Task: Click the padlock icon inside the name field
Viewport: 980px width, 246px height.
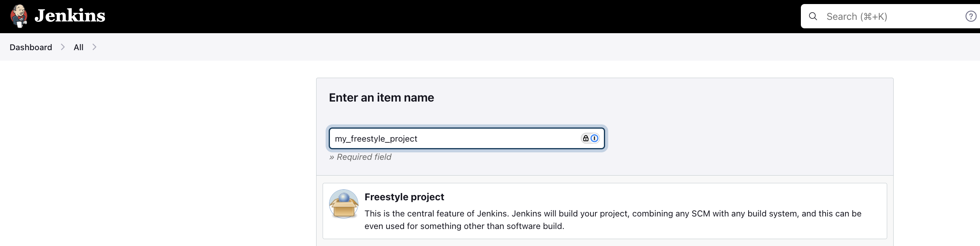Action: (585, 138)
